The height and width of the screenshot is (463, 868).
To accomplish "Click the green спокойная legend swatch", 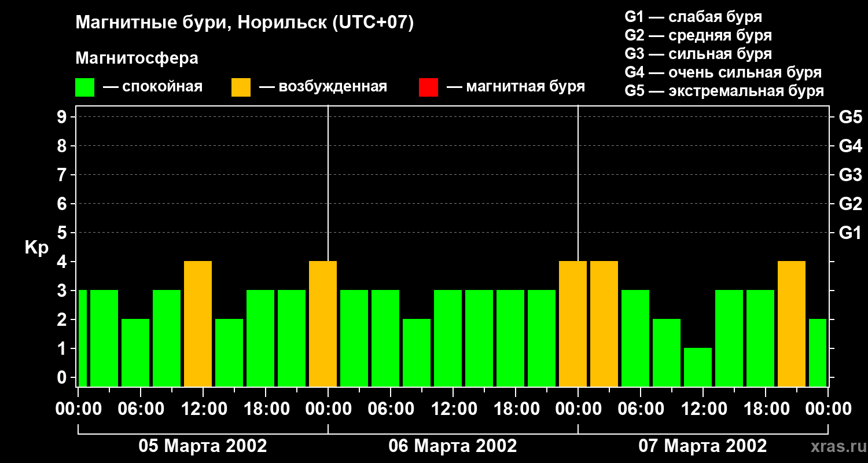I will point(84,87).
